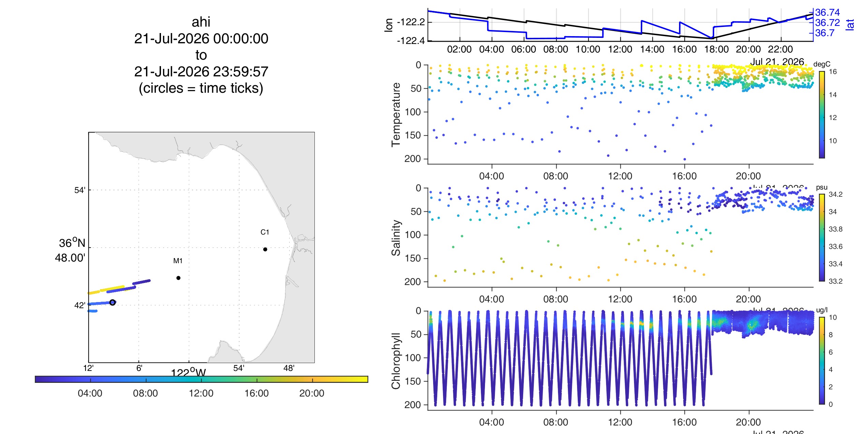Click the Temperature axis label
This screenshot has width=868, height=434.
(x=396, y=115)
